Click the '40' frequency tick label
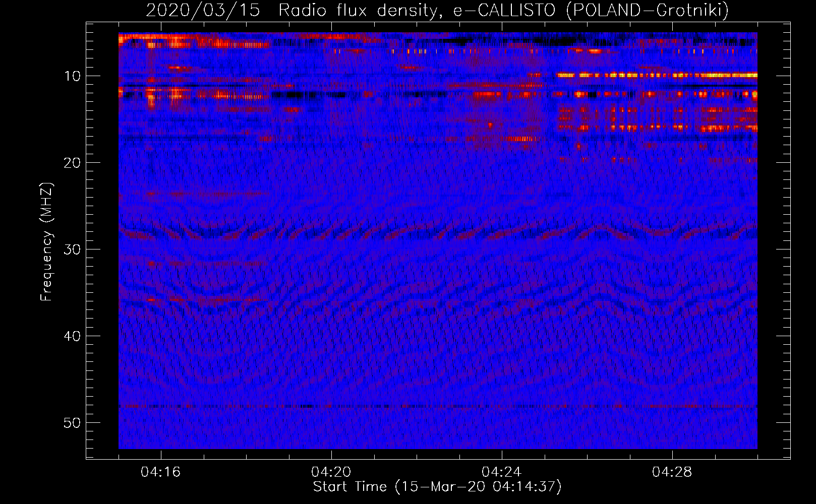The width and height of the screenshot is (816, 504). (x=73, y=336)
